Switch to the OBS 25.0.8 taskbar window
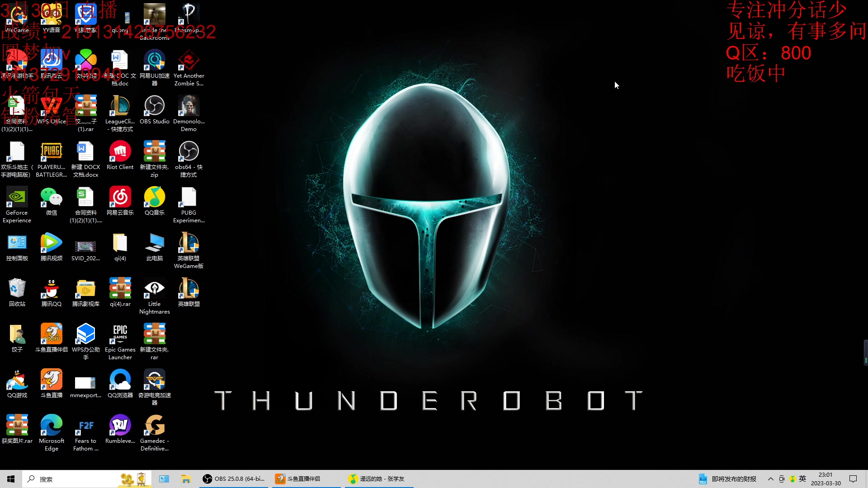 (x=234, y=479)
